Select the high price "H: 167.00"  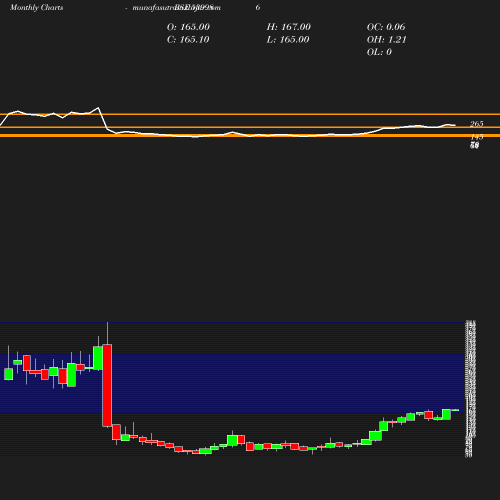(x=288, y=27)
